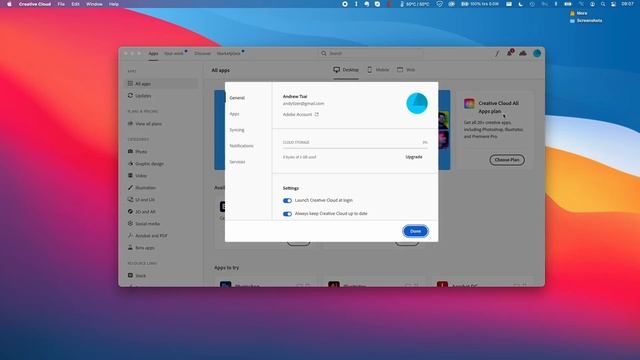The width and height of the screenshot is (640, 360).
Task: Switch to the Mobile apps view
Action: (x=378, y=70)
